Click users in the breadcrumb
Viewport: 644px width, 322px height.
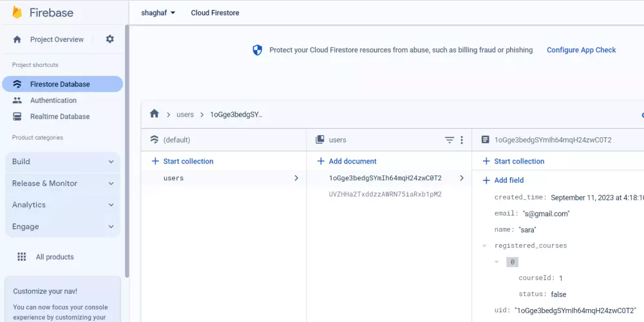(x=185, y=115)
